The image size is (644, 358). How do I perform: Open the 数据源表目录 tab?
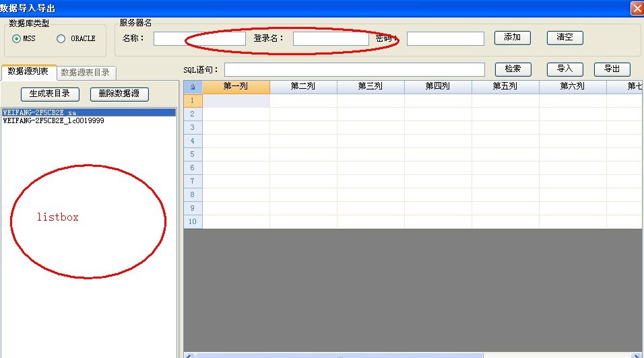click(86, 73)
